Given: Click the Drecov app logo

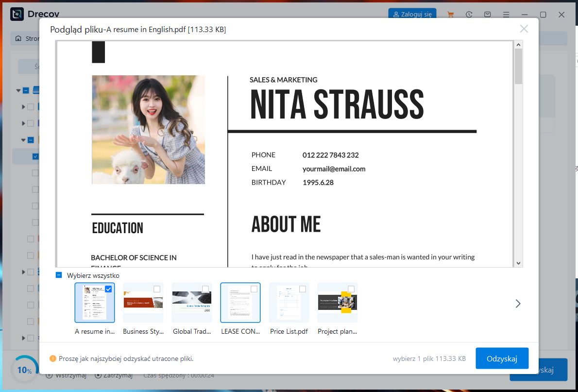Looking at the screenshot, I should coord(17,15).
